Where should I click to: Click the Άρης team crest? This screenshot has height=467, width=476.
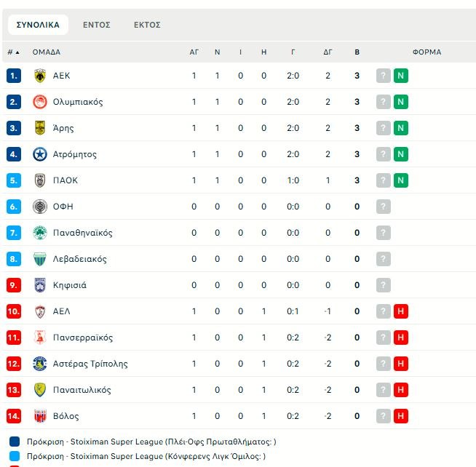pyautogui.click(x=40, y=128)
